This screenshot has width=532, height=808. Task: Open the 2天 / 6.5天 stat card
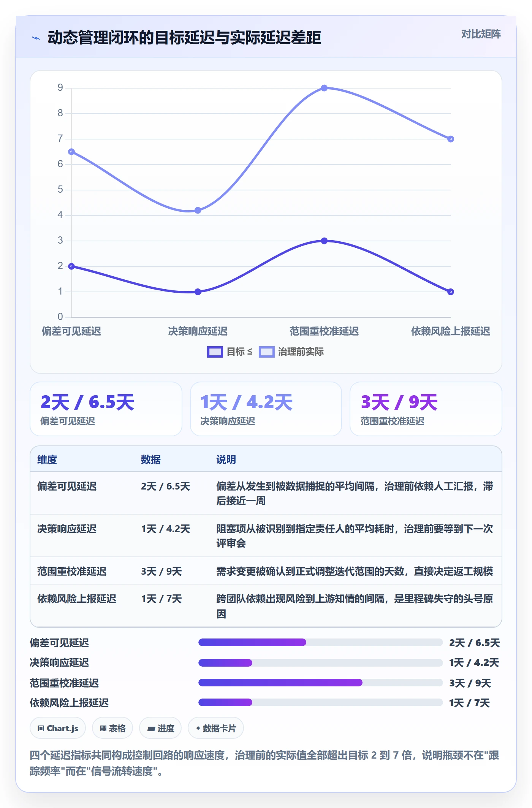click(106, 409)
